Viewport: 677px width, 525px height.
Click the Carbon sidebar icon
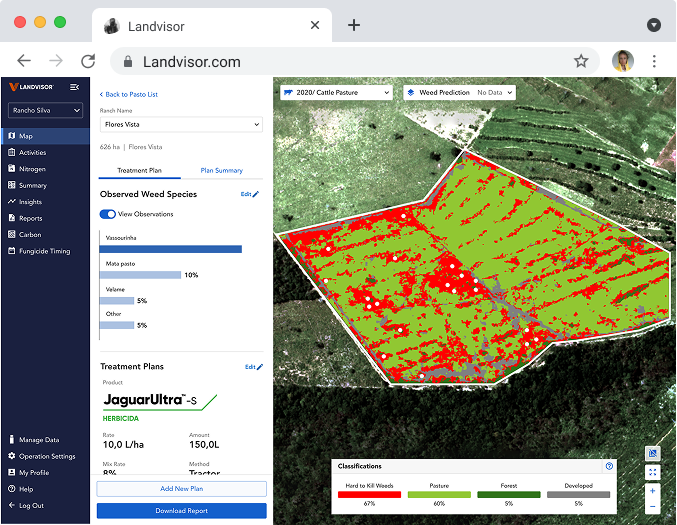pos(12,234)
